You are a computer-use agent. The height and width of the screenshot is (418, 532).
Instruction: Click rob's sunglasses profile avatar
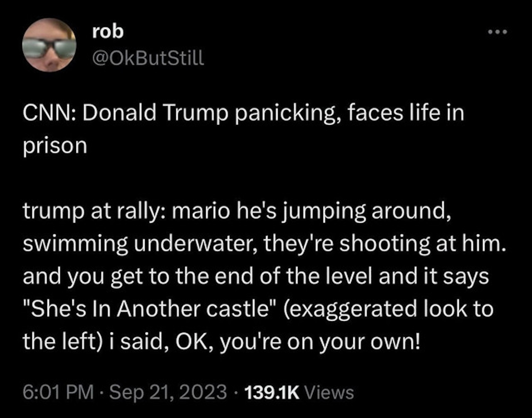(49, 45)
